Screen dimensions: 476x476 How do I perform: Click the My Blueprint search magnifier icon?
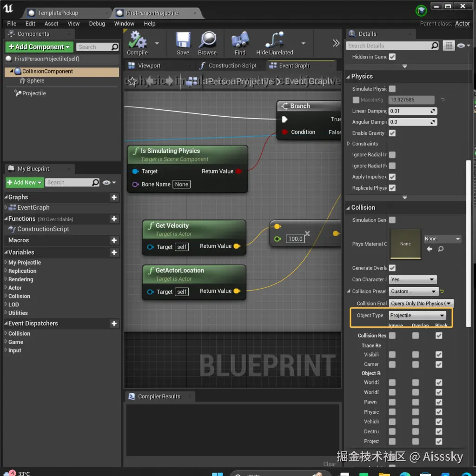click(96, 182)
